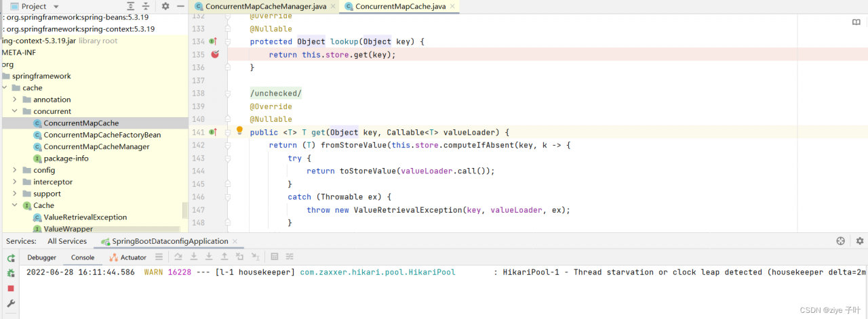Open the wrench settings icon in Services
The image size is (868, 319).
pyautogui.click(x=11, y=303)
